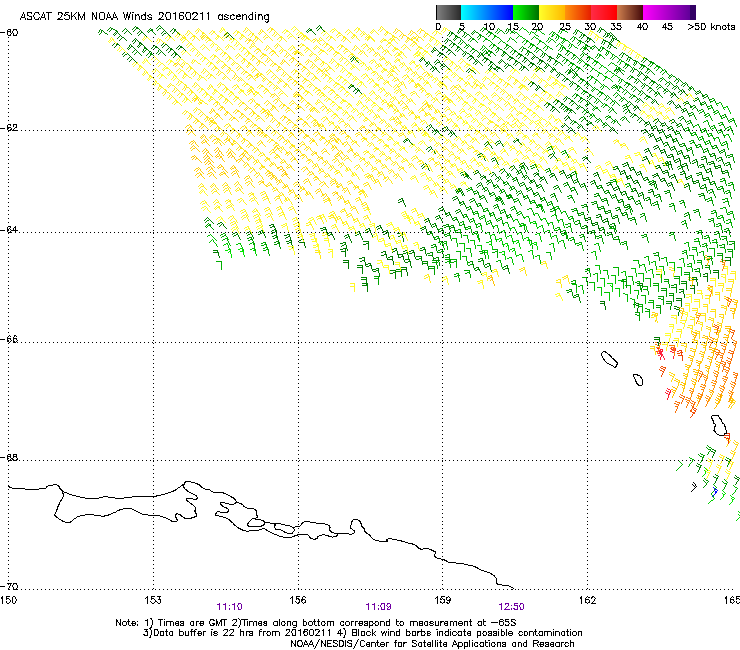
Task: Click the Antarctic coastline peninsula near 154E
Action: [x=191, y=500]
